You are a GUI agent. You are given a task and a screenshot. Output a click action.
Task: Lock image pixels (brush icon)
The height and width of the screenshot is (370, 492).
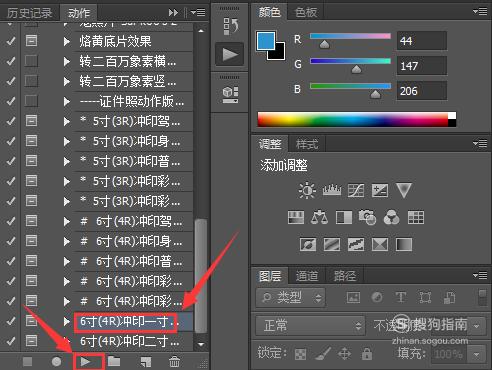coord(323,353)
